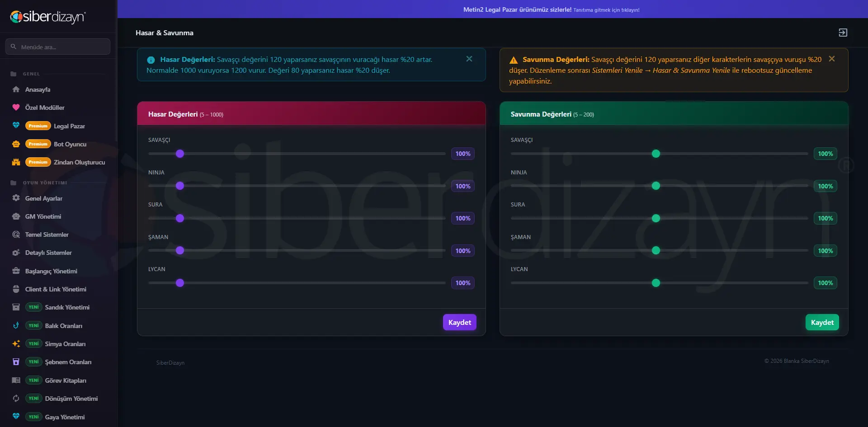Click the Ninja defense slider handle
The image size is (868, 427).
pyautogui.click(x=656, y=186)
